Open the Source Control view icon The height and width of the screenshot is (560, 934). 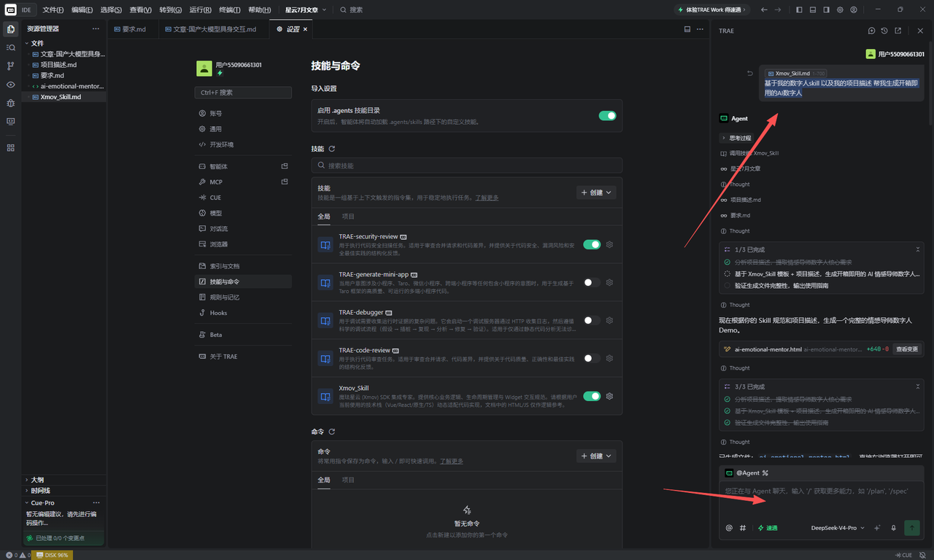point(10,66)
